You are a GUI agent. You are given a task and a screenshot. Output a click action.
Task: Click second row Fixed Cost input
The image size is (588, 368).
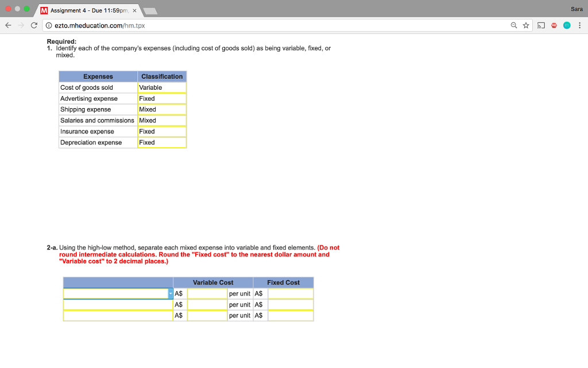291,305
